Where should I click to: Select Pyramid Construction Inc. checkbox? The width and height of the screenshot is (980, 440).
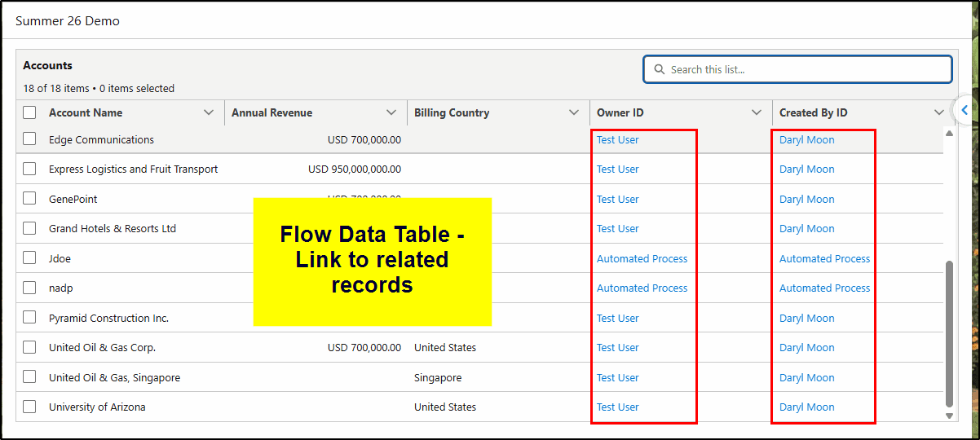29,318
